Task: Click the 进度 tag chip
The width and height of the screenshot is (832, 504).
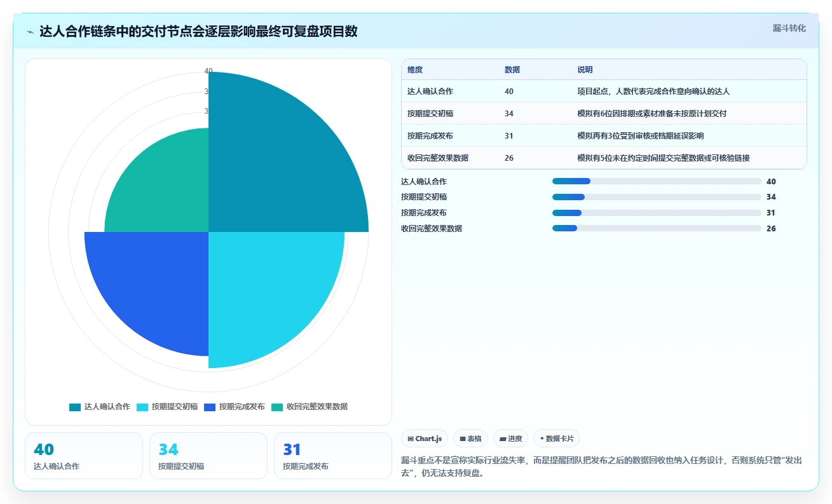Action: 510,439
